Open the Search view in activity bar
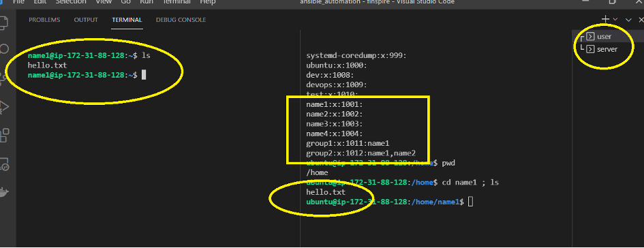This screenshot has width=644, height=248. click(4, 50)
